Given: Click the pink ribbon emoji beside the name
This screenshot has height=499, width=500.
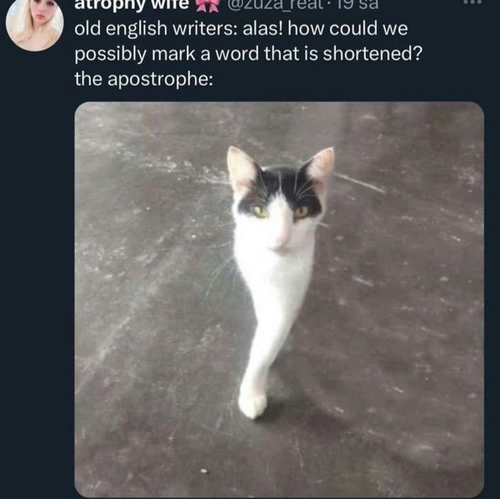Looking at the screenshot, I should coord(206,5).
